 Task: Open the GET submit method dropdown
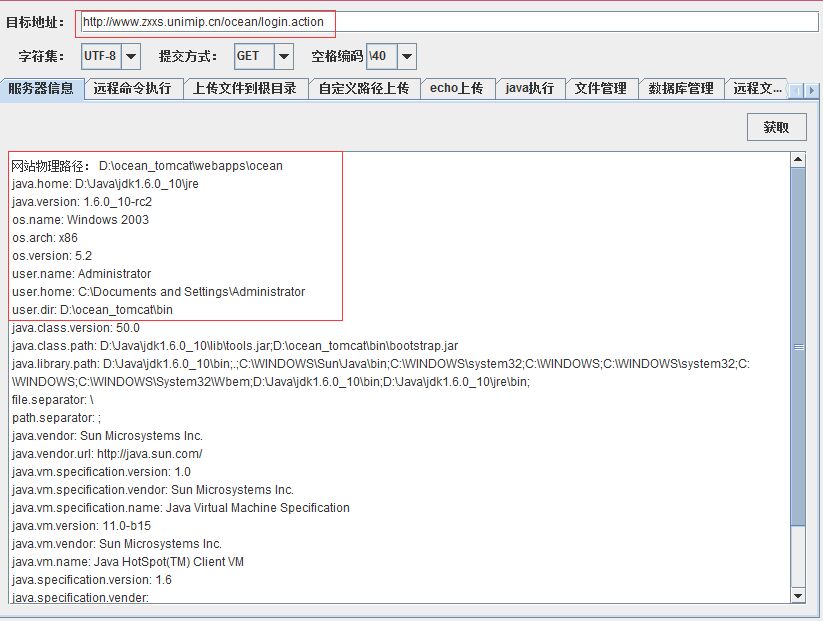(283, 56)
